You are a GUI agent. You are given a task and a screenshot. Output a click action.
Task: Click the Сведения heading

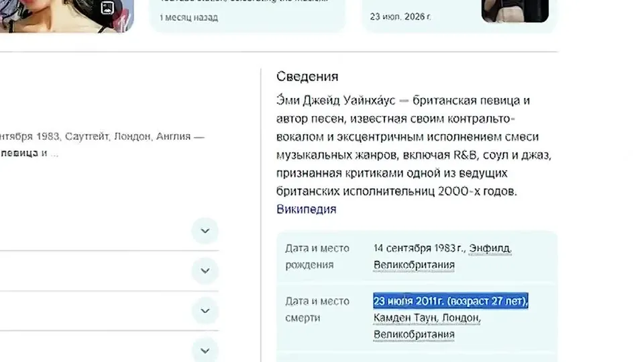pos(307,77)
